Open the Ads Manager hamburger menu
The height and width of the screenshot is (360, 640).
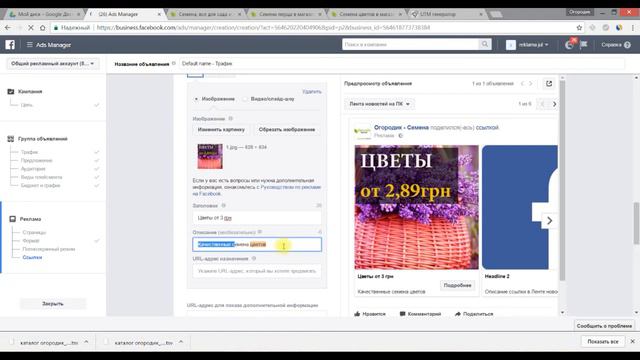[29, 44]
